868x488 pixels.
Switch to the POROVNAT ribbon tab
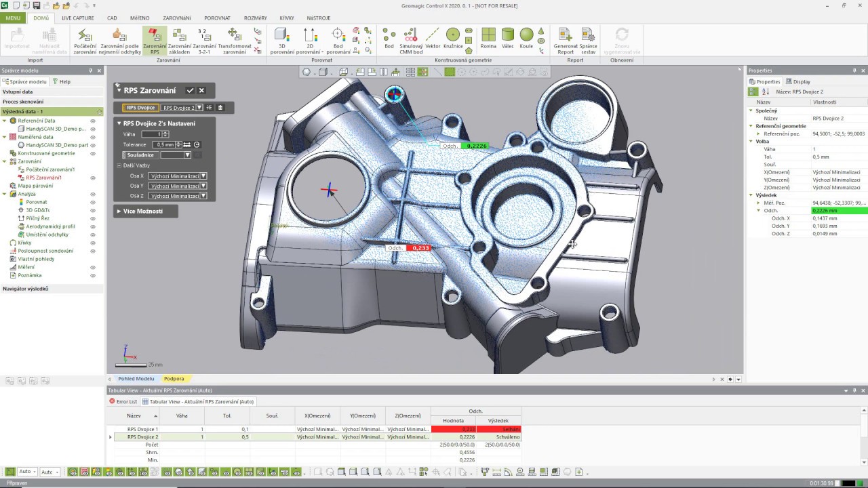[217, 18]
